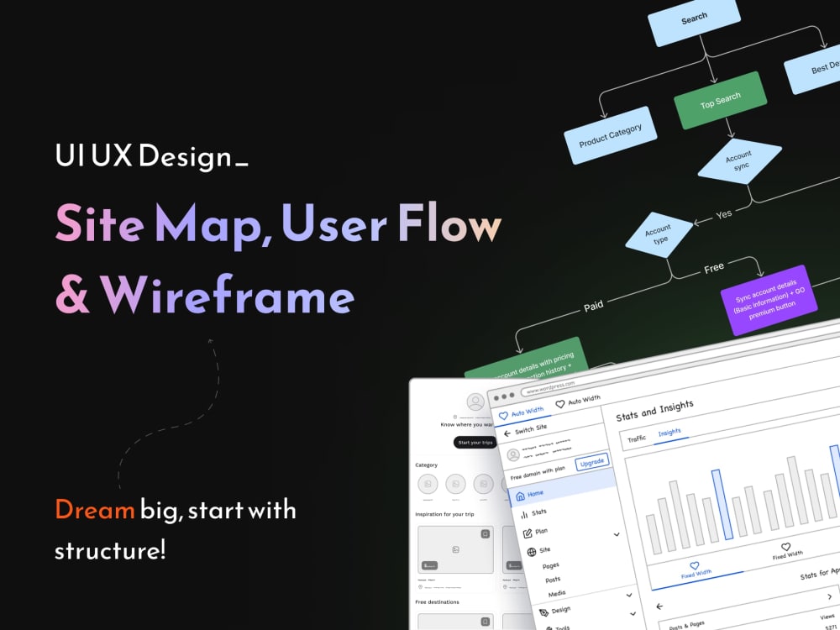Bookmark the first Inspiration for your trip card

[485, 533]
